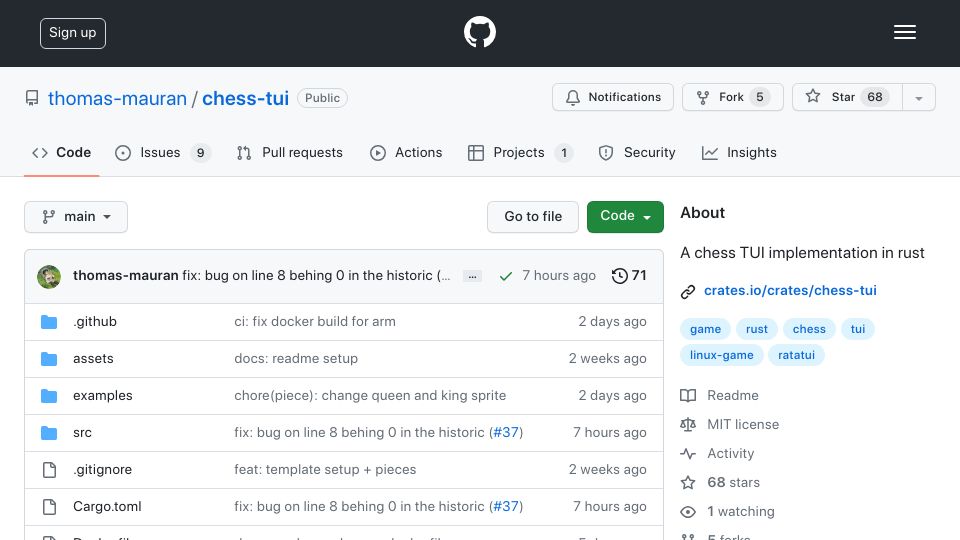Select the rust topic tag
The height and width of the screenshot is (540, 960).
(757, 329)
